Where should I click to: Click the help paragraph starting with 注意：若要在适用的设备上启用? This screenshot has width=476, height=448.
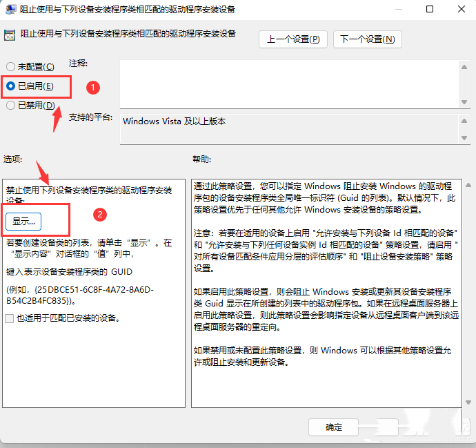tap(326, 251)
